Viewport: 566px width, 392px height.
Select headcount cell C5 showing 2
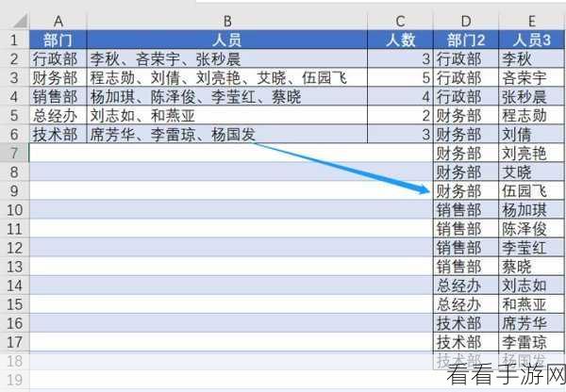(x=400, y=115)
